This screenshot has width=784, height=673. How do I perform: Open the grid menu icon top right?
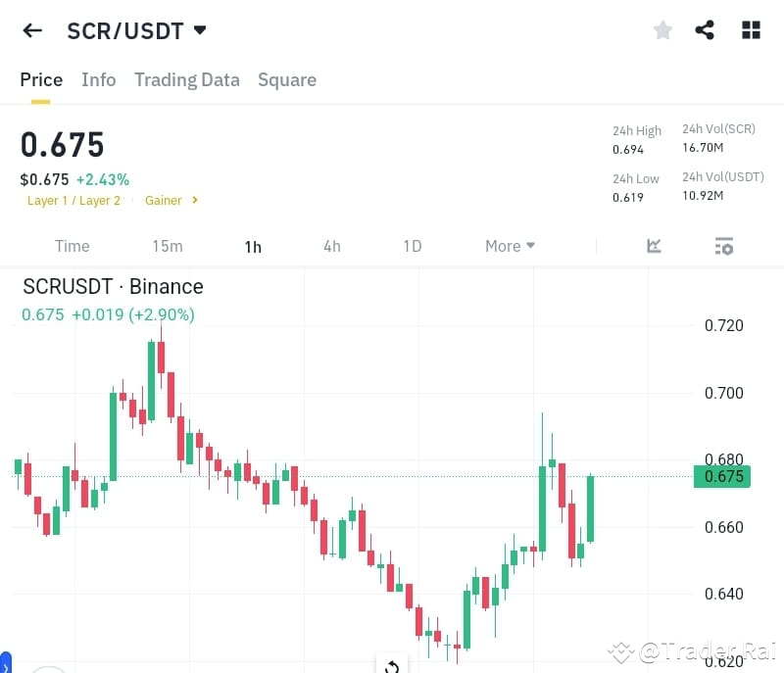click(751, 29)
